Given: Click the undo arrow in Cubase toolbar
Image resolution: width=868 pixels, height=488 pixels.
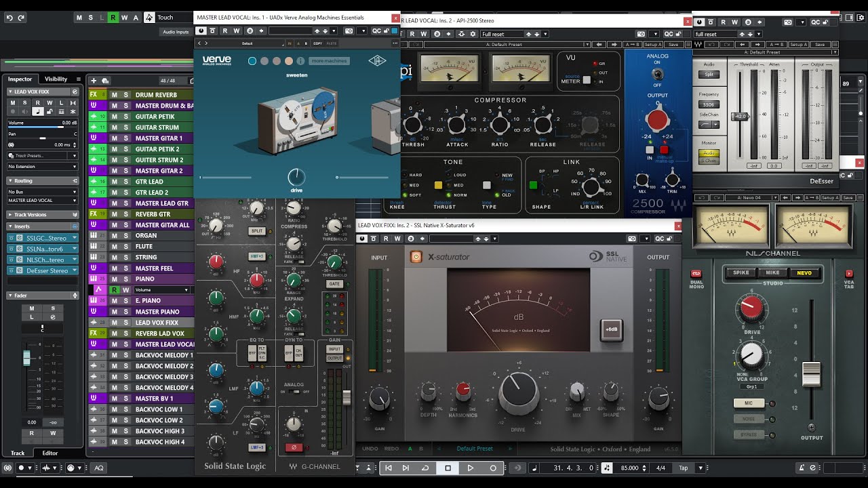Looking at the screenshot, I should coord(9,18).
